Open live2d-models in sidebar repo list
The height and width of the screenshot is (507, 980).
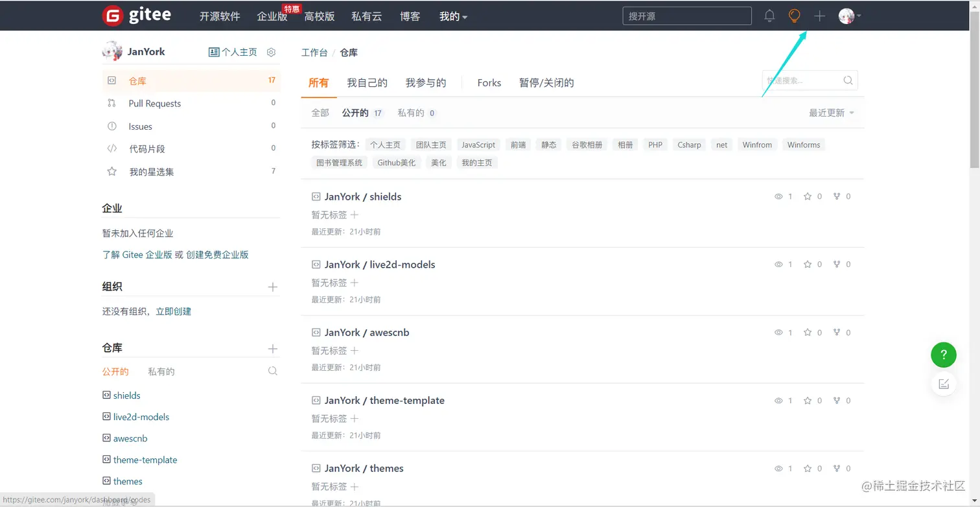(141, 417)
